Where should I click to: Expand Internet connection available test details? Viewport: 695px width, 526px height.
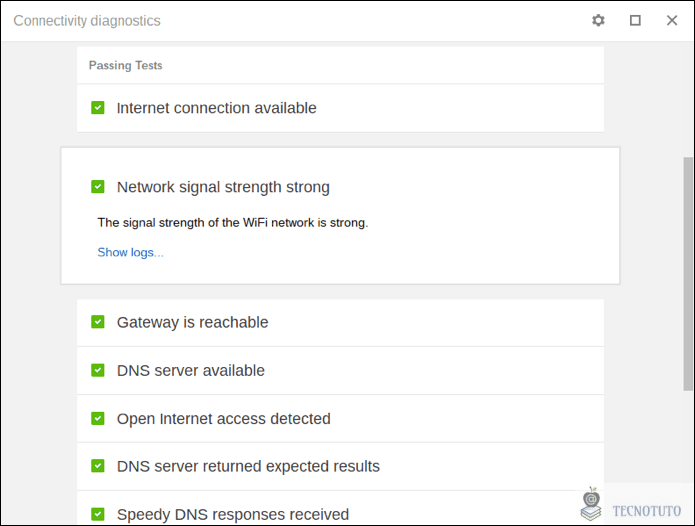340,108
